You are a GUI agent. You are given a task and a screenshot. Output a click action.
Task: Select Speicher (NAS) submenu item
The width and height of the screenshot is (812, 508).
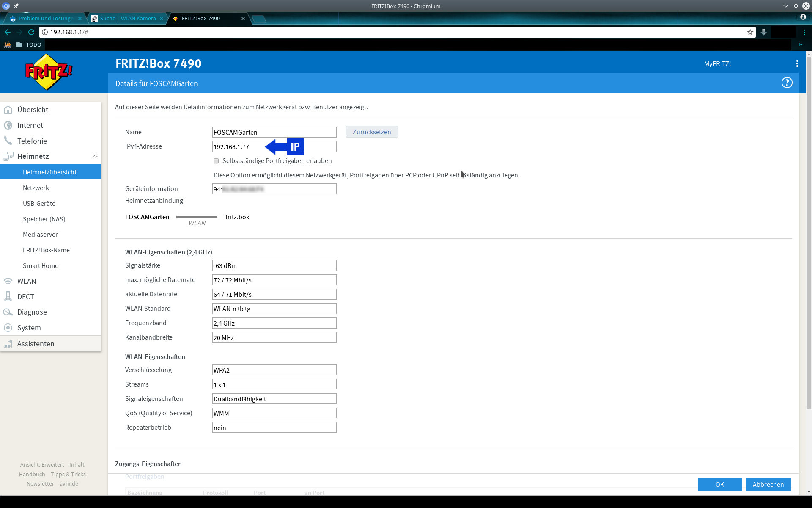[x=51, y=219]
